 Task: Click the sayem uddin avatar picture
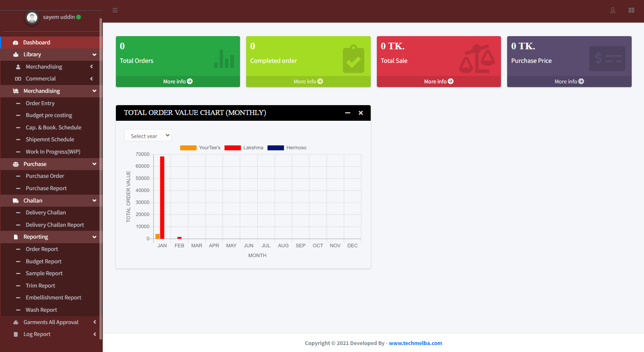[32, 18]
